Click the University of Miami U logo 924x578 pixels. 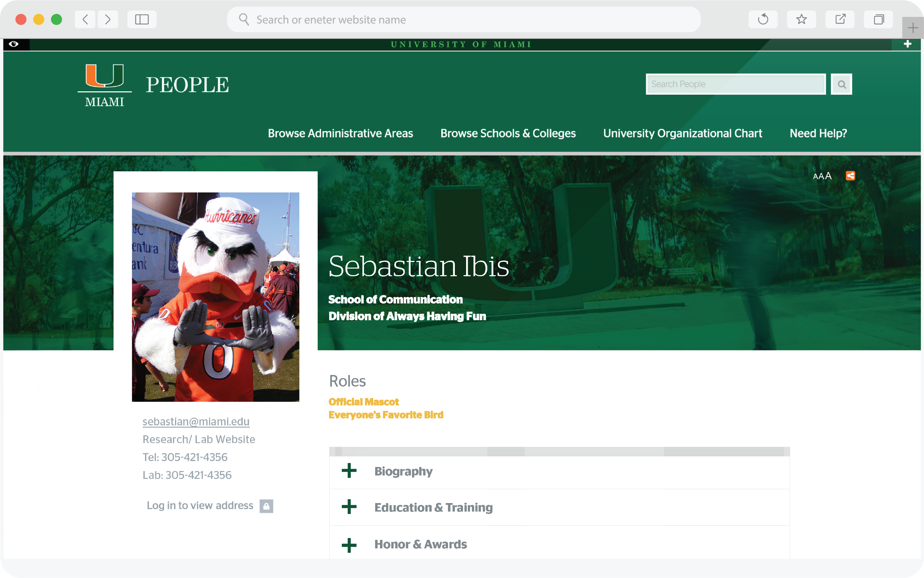(104, 85)
